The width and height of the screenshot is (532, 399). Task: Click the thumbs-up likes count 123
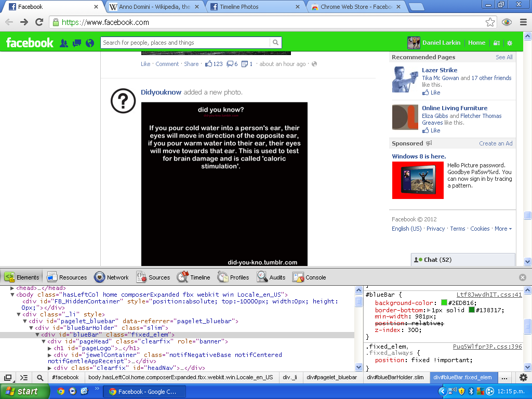(214, 64)
